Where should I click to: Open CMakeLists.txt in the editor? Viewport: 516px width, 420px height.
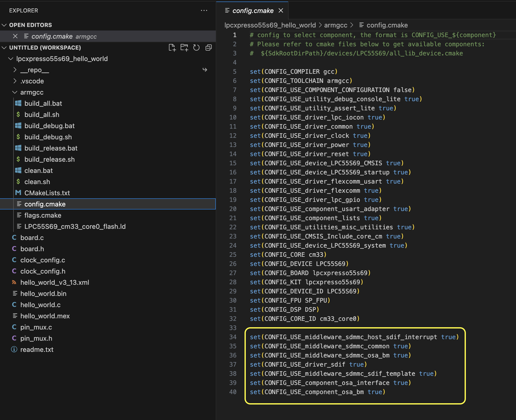point(47,193)
